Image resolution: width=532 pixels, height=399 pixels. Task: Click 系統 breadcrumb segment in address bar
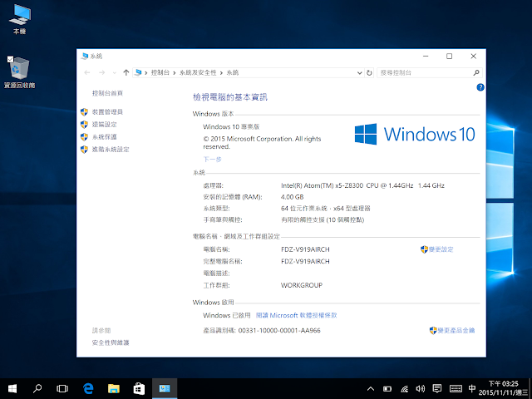coord(233,72)
